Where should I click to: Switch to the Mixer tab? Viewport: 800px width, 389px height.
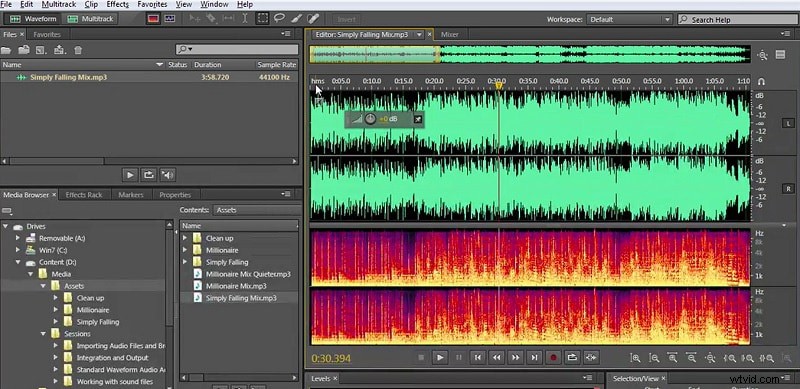tap(449, 35)
